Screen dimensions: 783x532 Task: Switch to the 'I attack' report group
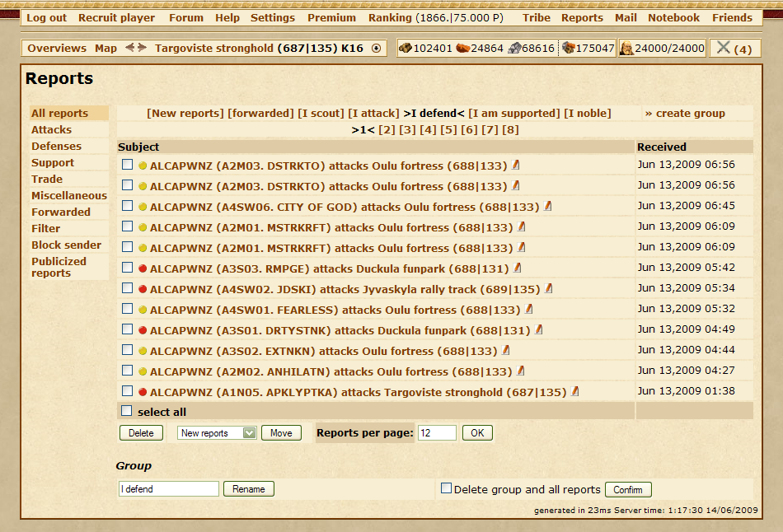374,114
